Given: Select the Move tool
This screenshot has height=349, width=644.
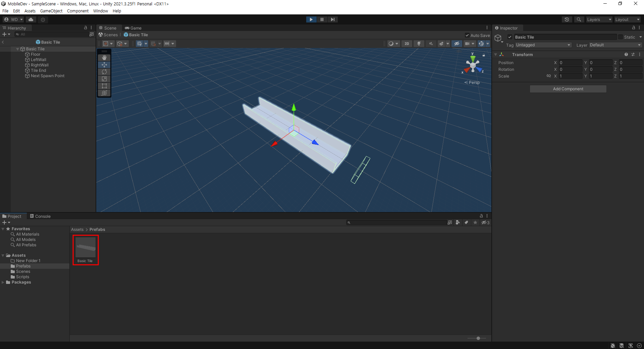Looking at the screenshot, I should (x=104, y=65).
